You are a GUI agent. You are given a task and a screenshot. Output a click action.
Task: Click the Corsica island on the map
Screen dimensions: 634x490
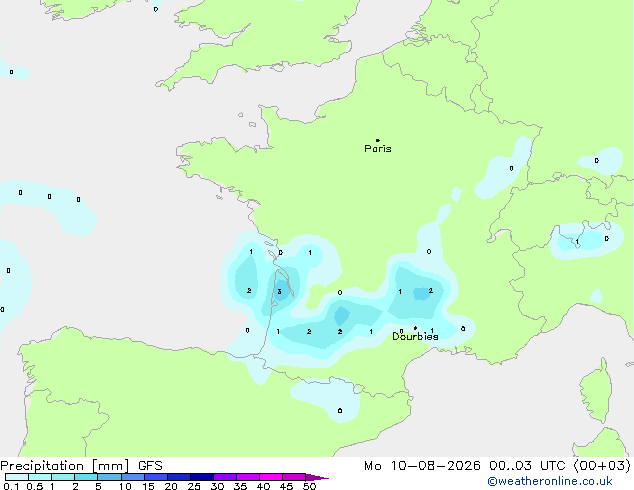pyautogui.click(x=596, y=392)
